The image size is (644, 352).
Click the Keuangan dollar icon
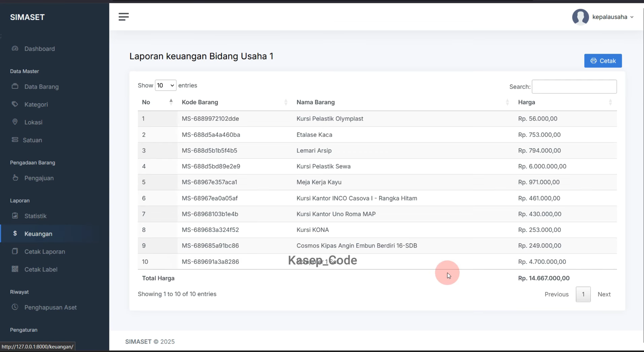(x=15, y=233)
